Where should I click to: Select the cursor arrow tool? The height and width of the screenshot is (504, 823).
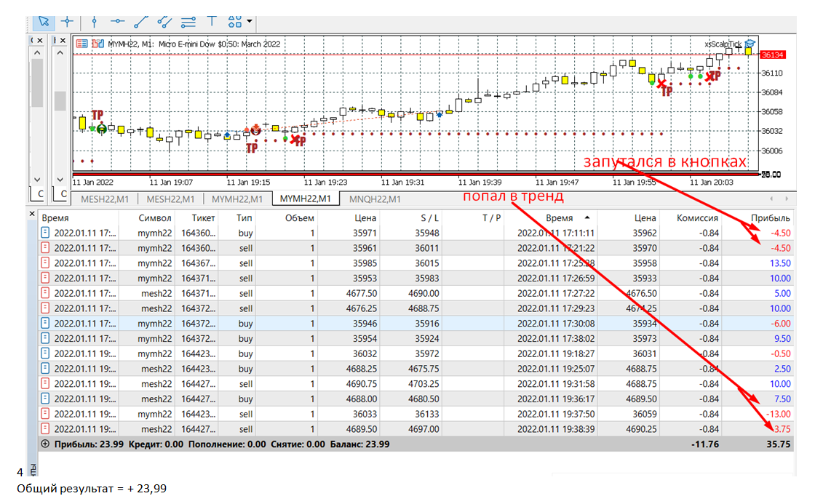pos(44,20)
